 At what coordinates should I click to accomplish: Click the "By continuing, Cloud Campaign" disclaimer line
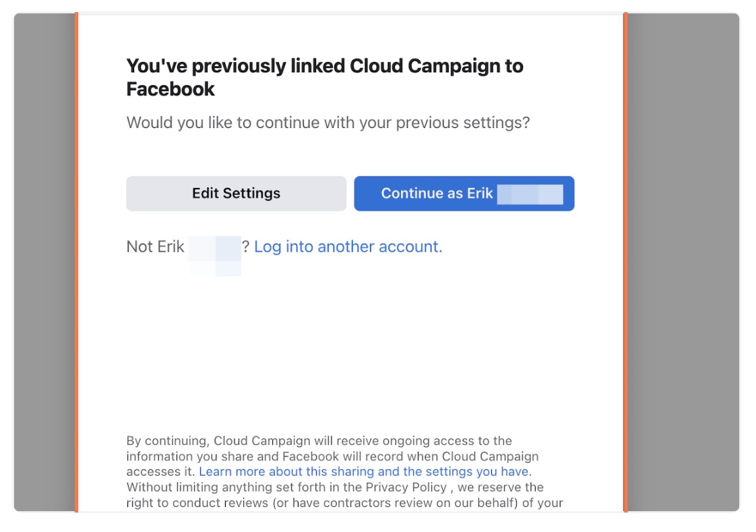pos(319,442)
